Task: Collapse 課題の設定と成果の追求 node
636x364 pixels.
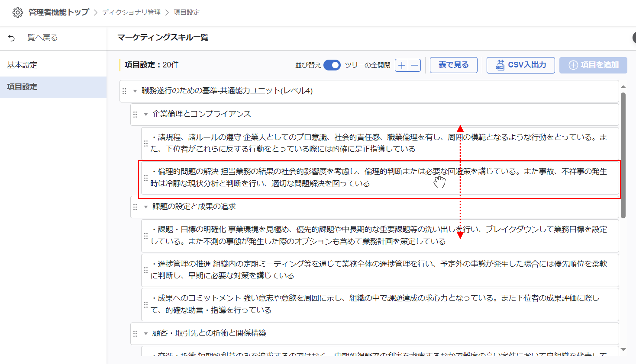Action: 146,207
